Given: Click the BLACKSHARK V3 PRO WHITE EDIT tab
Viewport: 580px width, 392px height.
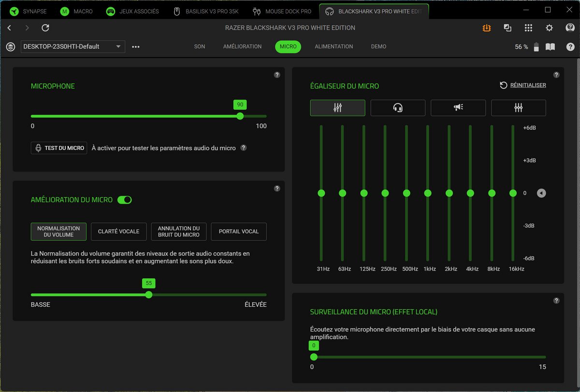Looking at the screenshot, I should point(374,11).
